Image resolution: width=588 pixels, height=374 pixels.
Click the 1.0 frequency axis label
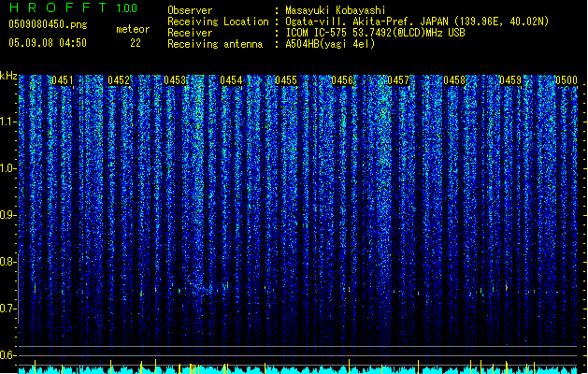click(8, 168)
